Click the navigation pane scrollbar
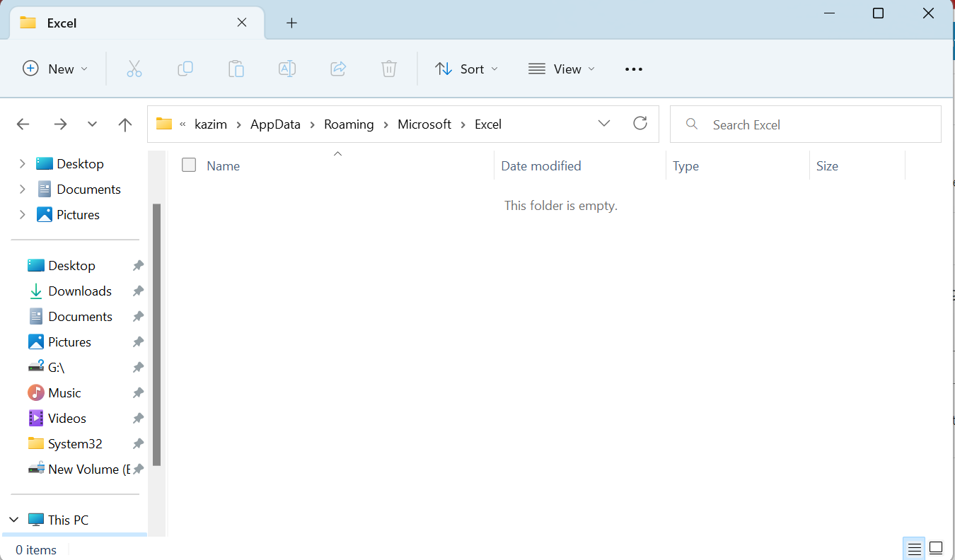Viewport: 955px width, 560px height. tap(156, 334)
